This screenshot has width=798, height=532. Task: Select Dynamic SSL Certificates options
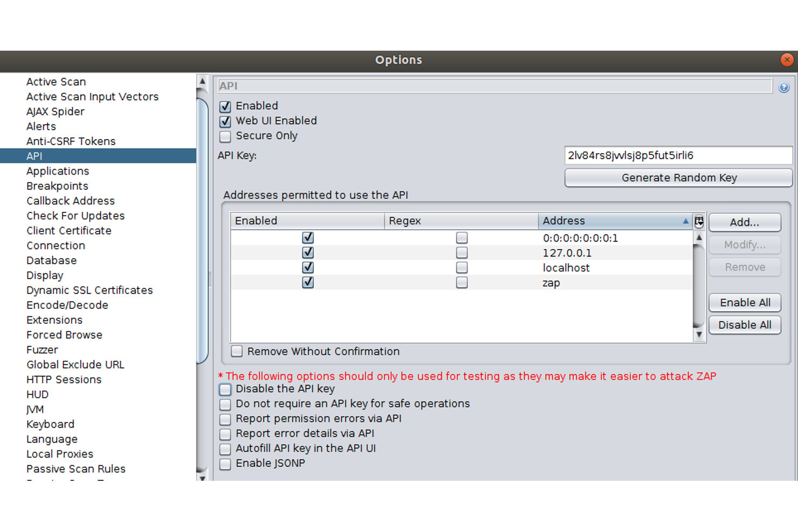point(90,291)
